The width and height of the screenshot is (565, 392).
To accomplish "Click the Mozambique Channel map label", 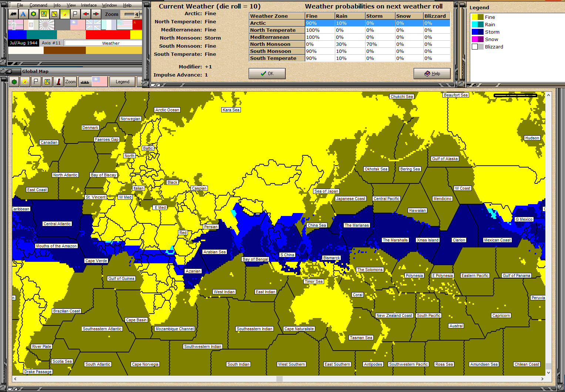I will pyautogui.click(x=175, y=329).
